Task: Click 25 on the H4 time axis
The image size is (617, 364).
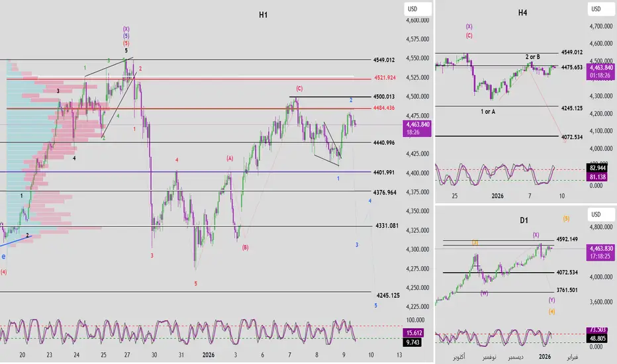Action: click(455, 196)
